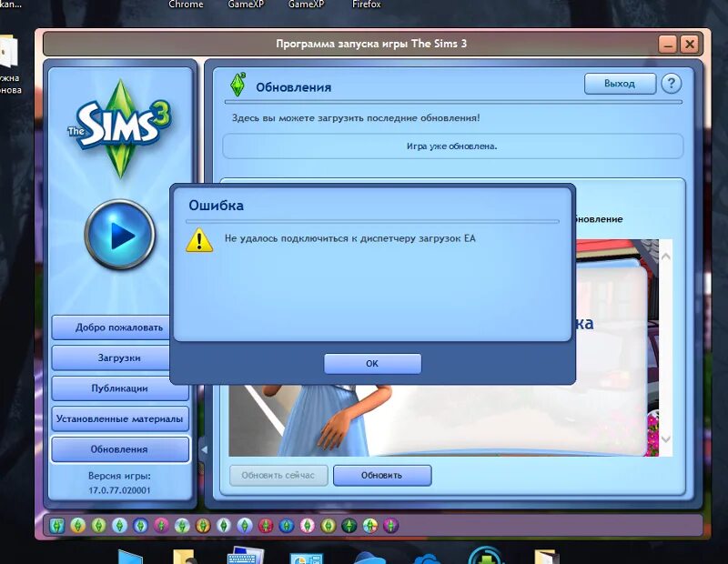Image resolution: width=728 pixels, height=564 pixels.
Task: Select the ninth white-grey plumbob pack icon
Action: pos(224,526)
